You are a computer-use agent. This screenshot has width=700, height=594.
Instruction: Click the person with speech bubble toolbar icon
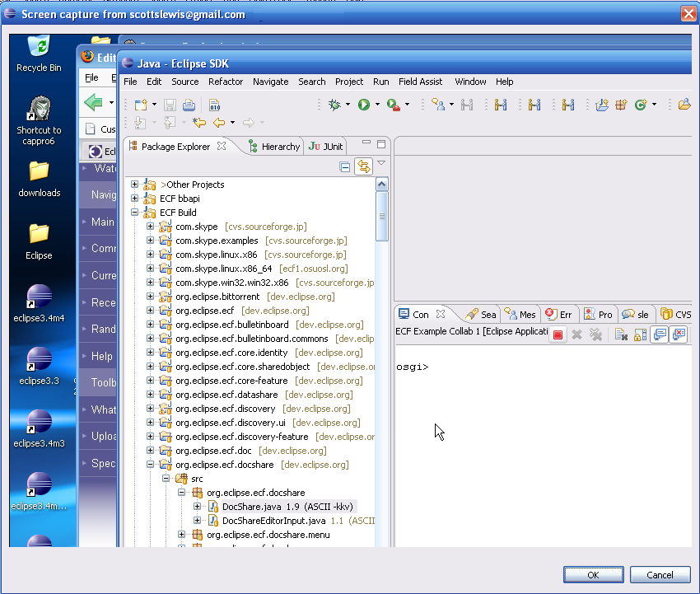[438, 105]
